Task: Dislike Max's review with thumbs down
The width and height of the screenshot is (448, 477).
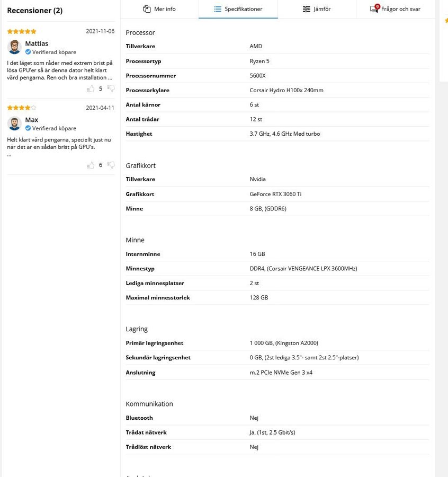Action: 111,165
